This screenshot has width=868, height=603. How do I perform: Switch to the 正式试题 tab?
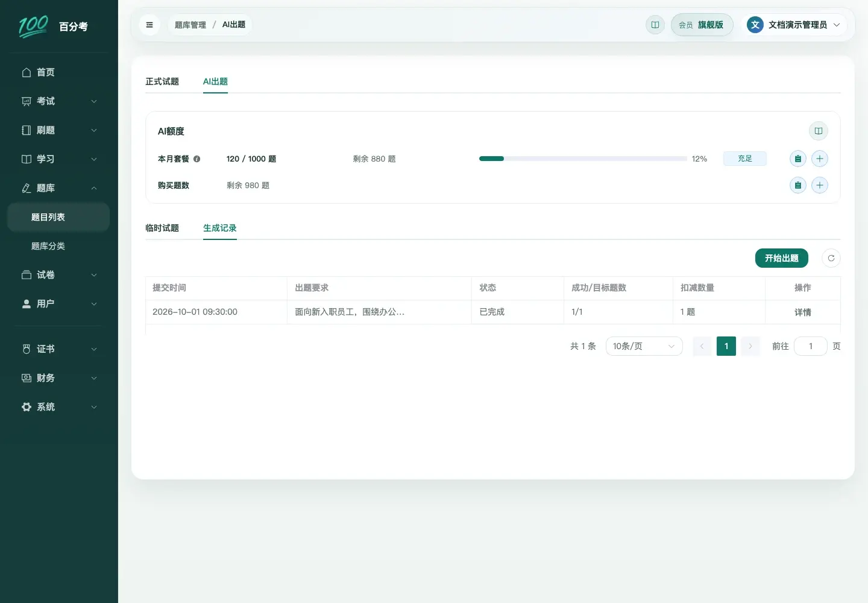162,81
